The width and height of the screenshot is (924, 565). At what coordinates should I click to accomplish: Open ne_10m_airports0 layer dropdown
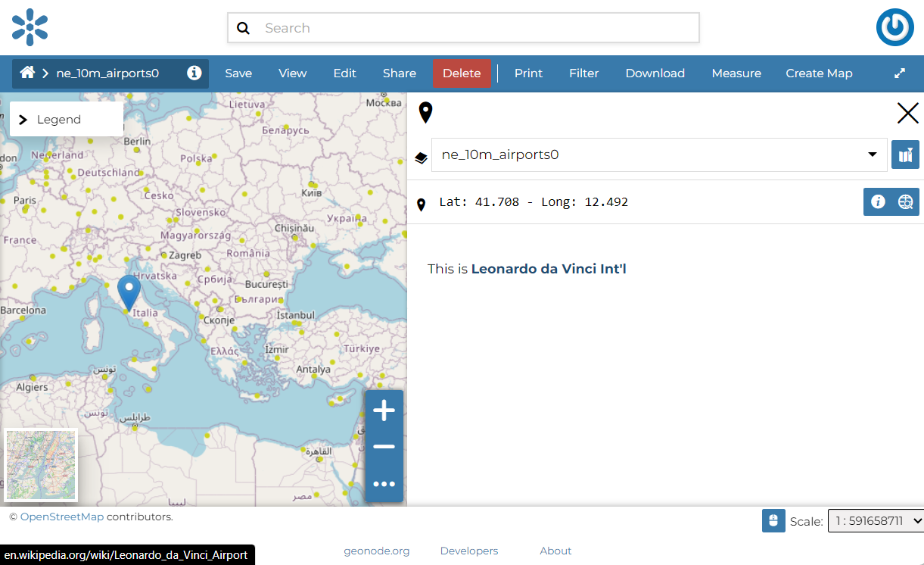point(658,155)
